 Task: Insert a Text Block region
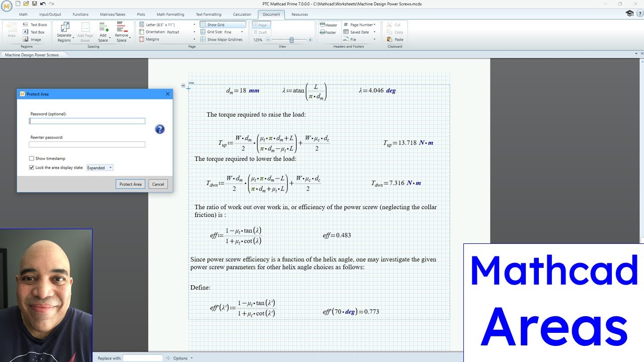point(35,25)
